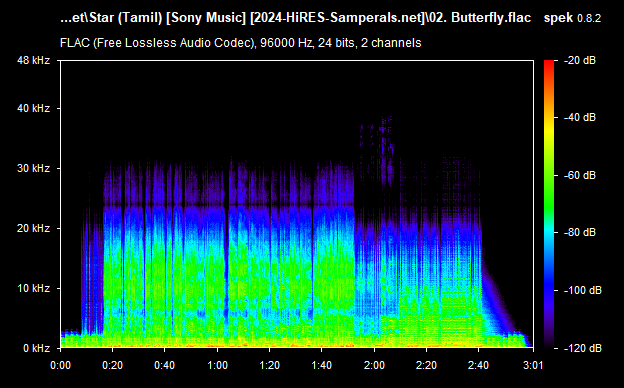The image size is (624, 388).
Task: Click the 1:00 time axis marker
Action: tap(217, 365)
